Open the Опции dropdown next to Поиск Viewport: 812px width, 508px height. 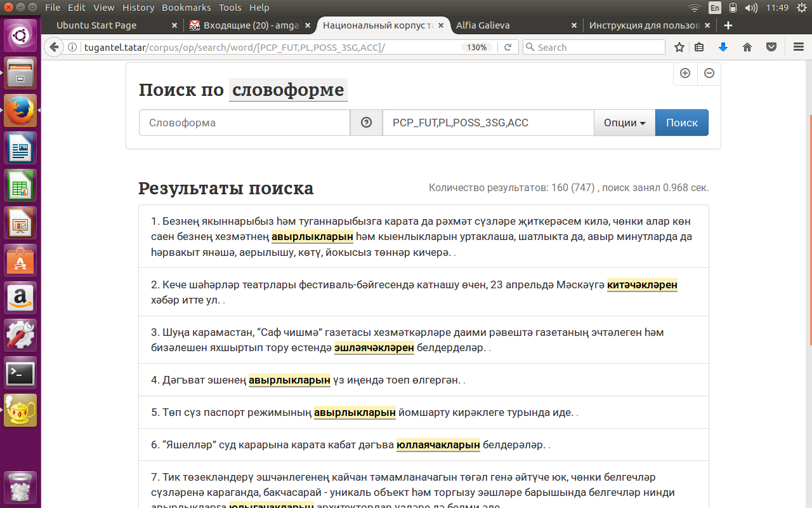tap(624, 123)
